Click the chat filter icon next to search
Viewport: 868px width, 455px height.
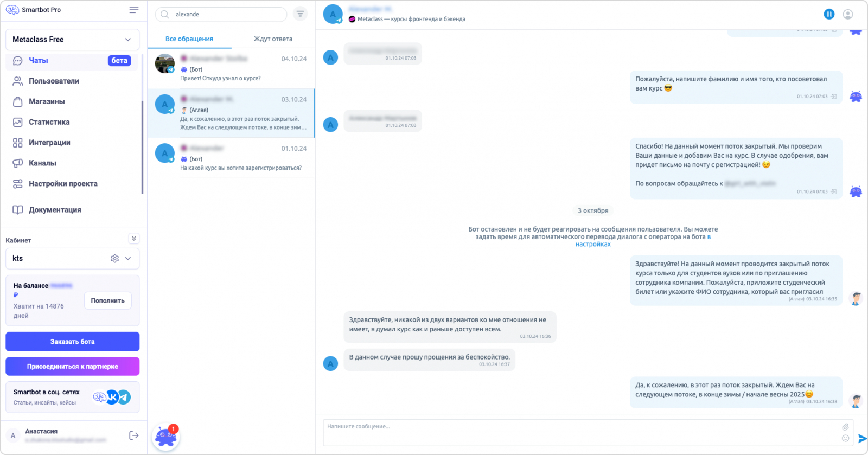point(300,14)
